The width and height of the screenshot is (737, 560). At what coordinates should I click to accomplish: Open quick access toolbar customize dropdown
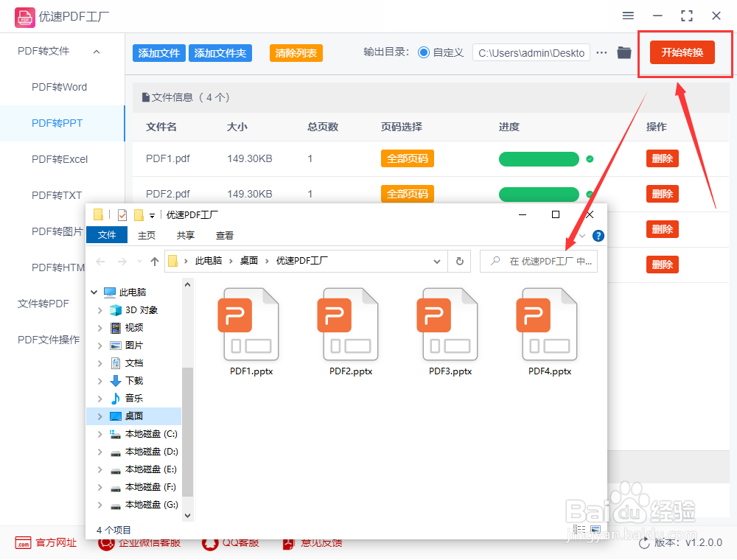tap(152, 216)
